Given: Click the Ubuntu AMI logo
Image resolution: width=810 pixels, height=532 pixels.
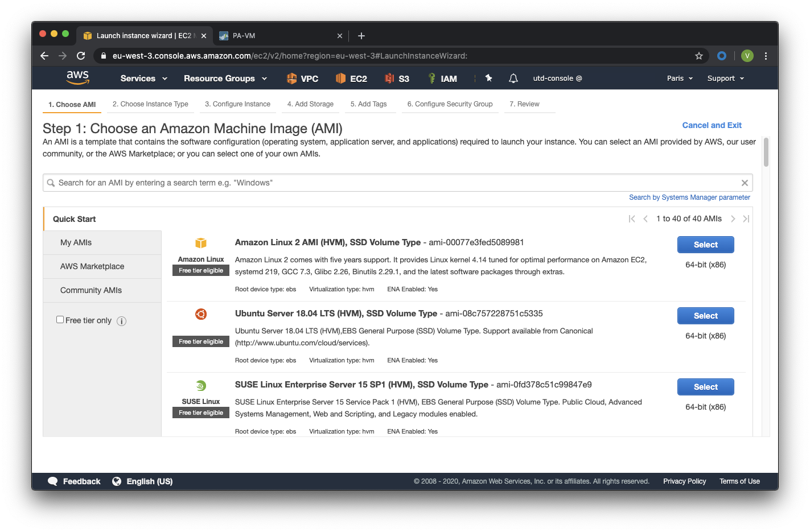Looking at the screenshot, I should point(201,314).
